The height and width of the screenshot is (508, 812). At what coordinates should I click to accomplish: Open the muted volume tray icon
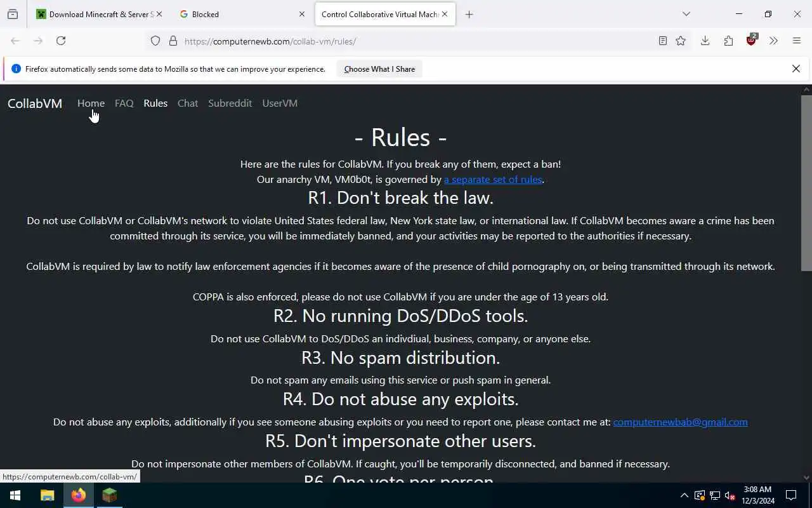(x=730, y=495)
